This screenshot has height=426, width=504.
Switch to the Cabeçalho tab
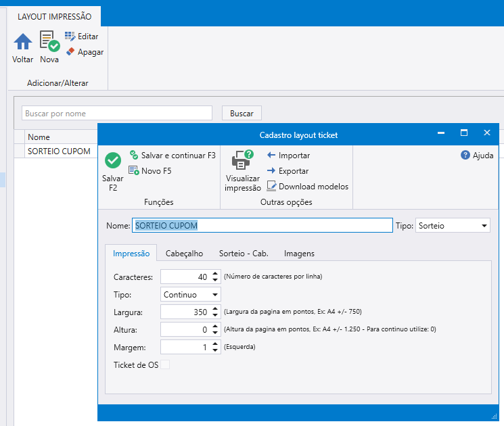[x=184, y=254]
